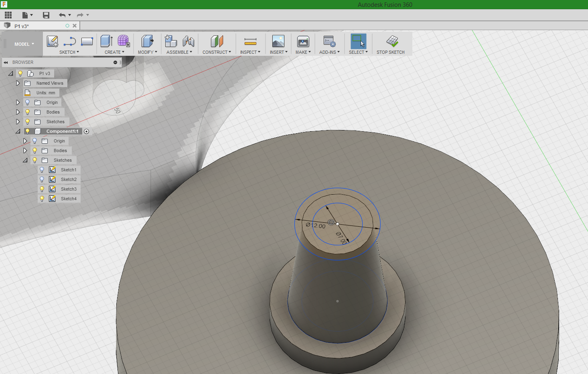Image resolution: width=588 pixels, height=374 pixels.
Task: Select the Ø12.00 diameter dimension
Action: (316, 226)
